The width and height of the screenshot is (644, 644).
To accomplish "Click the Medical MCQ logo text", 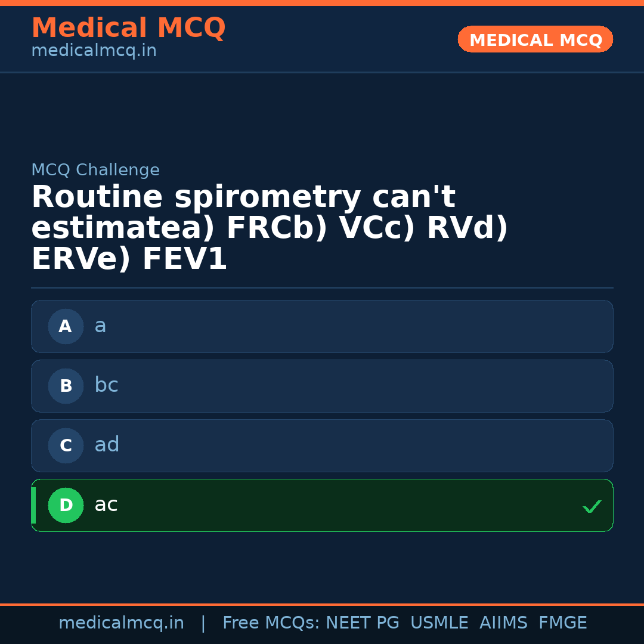I will click(x=128, y=27).
